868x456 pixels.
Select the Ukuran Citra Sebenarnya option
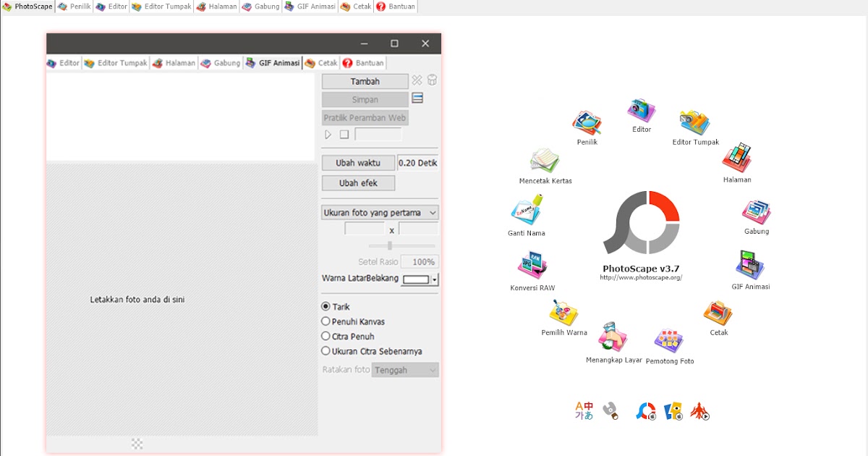pyautogui.click(x=325, y=351)
